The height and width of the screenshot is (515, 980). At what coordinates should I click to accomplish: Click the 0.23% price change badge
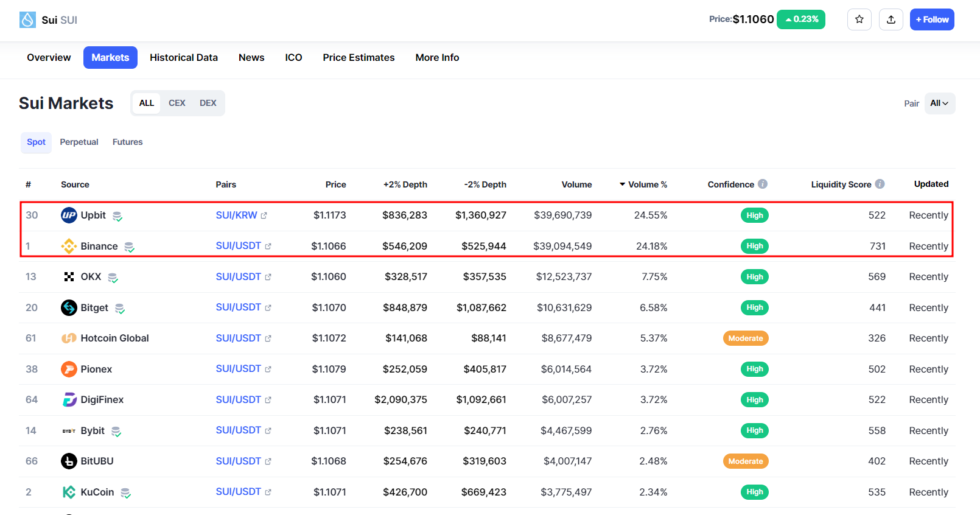[x=801, y=19]
